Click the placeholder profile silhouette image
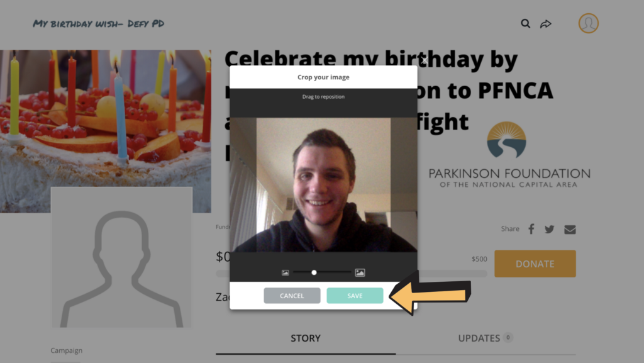 121,257
